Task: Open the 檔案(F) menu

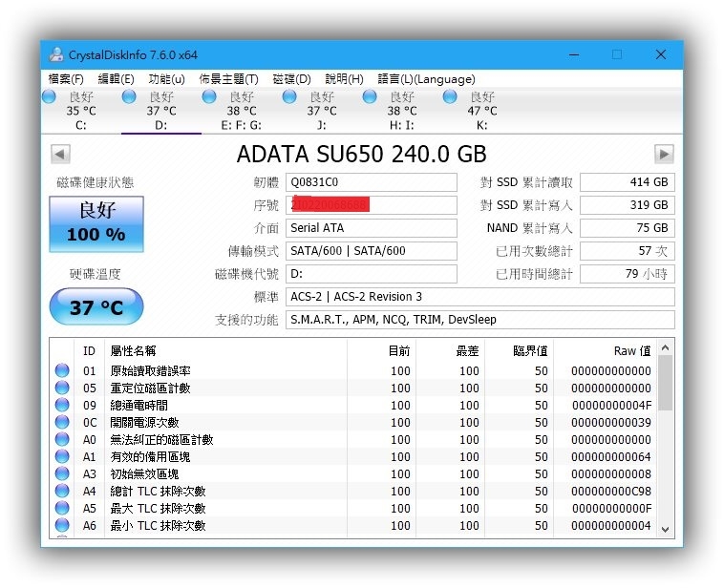Action: tap(66, 79)
